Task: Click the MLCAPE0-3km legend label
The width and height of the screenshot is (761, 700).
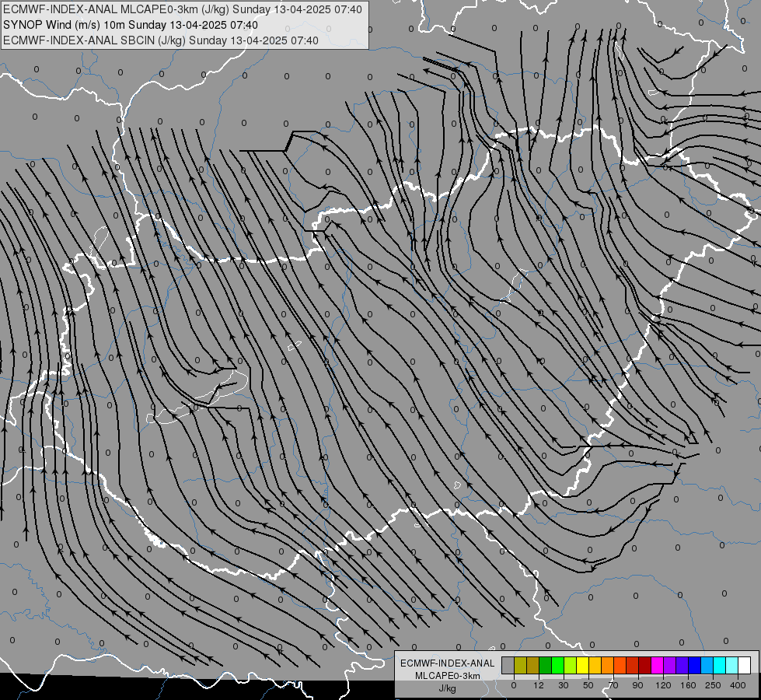Action: click(x=448, y=676)
